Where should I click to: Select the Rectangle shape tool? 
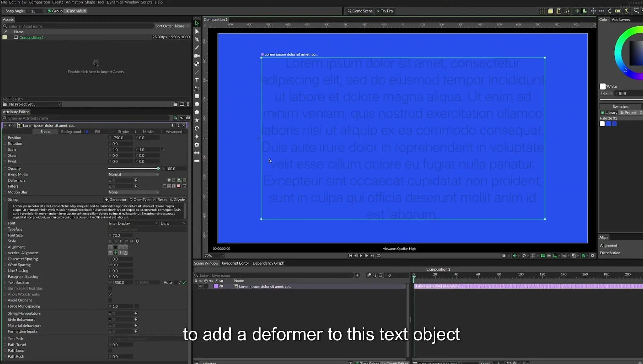pos(197,96)
